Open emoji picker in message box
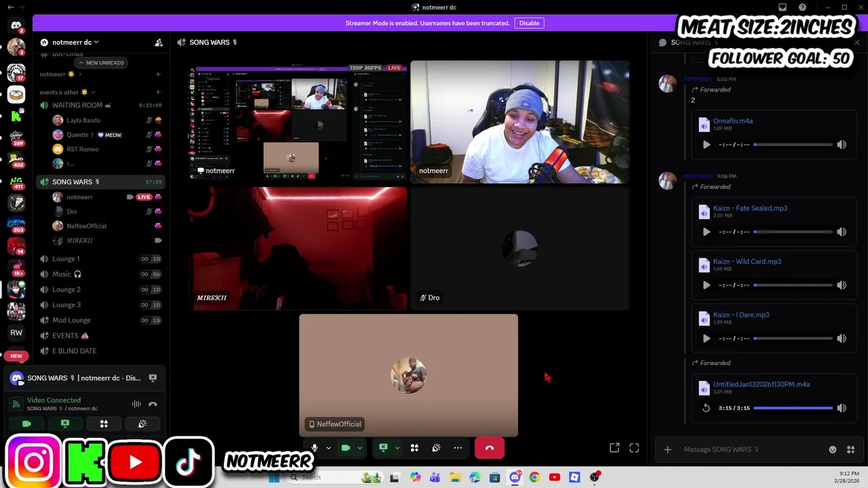Image resolution: width=868 pixels, height=488 pixels. pyautogui.click(x=833, y=449)
